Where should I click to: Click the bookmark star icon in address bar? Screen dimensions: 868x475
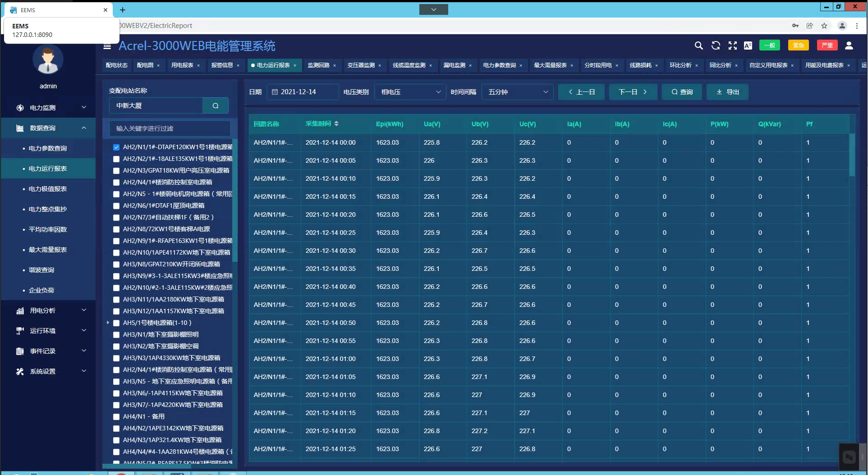click(x=824, y=26)
